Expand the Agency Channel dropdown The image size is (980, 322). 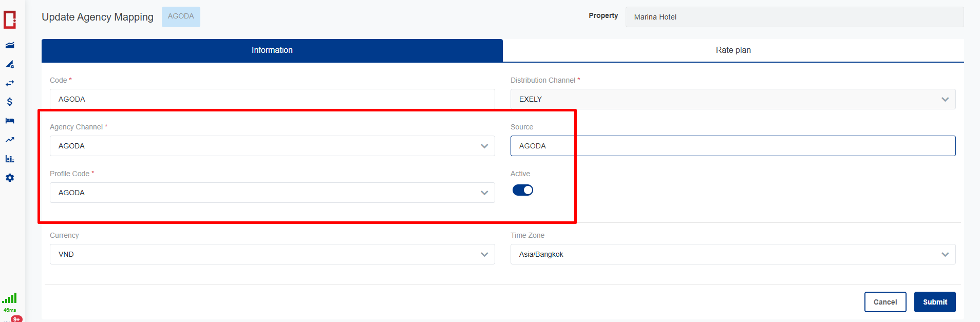point(272,146)
